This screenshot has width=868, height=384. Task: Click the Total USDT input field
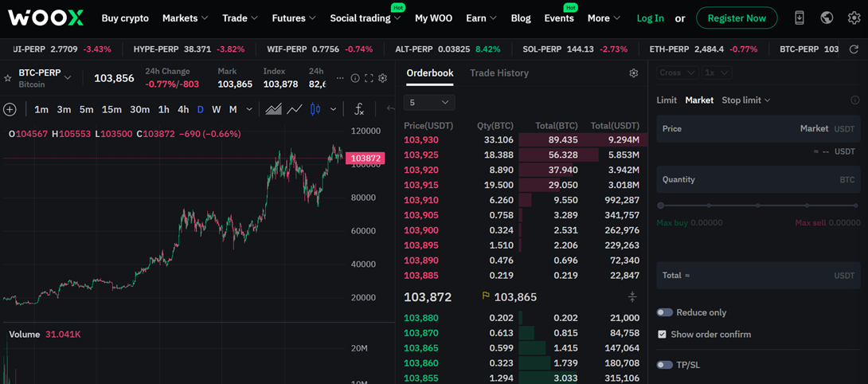click(x=758, y=276)
